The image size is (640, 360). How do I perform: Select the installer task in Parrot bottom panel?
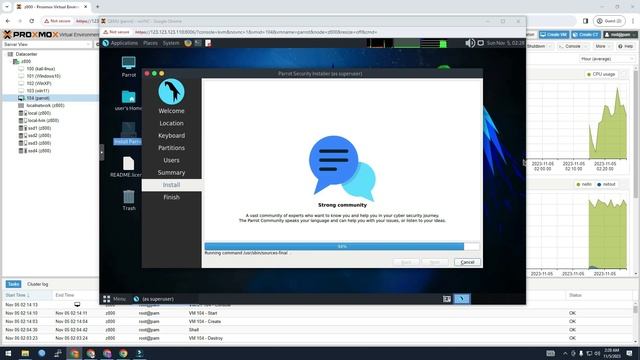154,299
